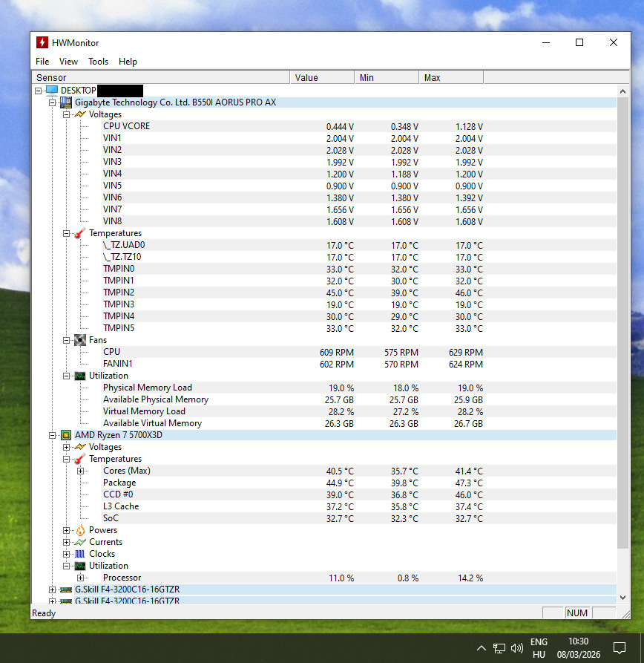This screenshot has width=644, height=663.
Task: Click the scrollbar up arrow
Action: 622,91
